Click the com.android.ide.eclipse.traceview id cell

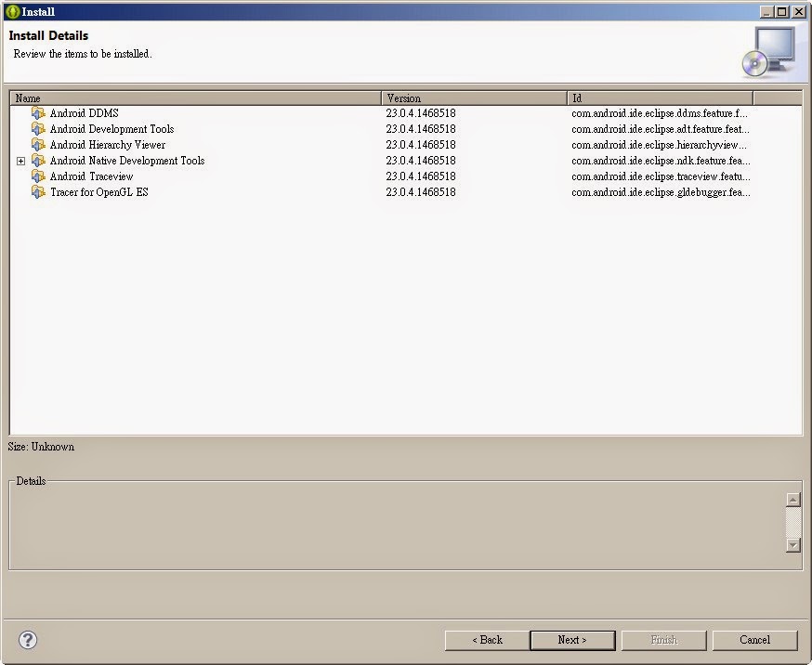click(x=661, y=176)
